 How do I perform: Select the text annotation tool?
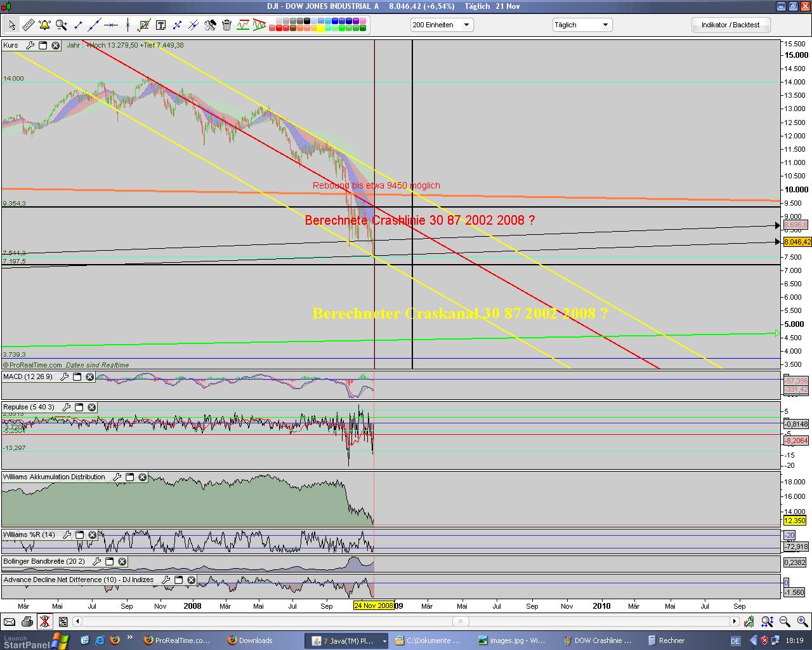click(x=160, y=25)
